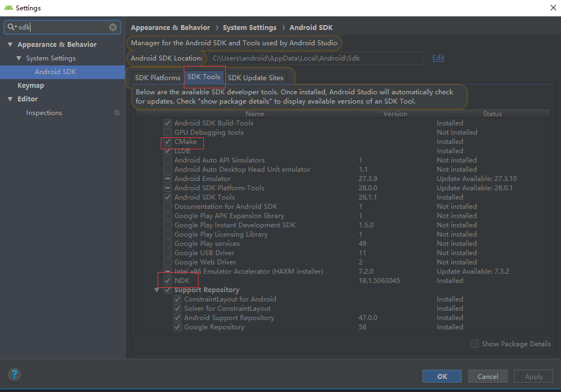Toggle the CMake checkbox
The width and height of the screenshot is (561, 392).
click(167, 142)
